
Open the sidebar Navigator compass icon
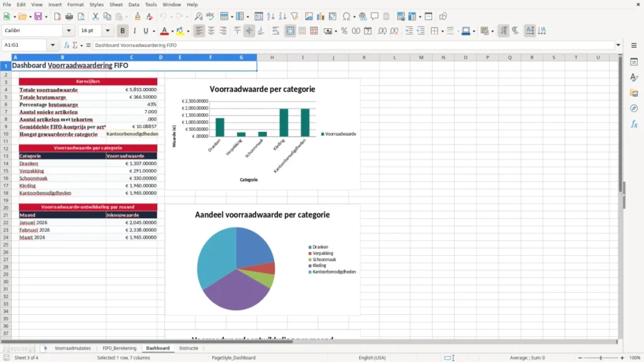(x=634, y=108)
